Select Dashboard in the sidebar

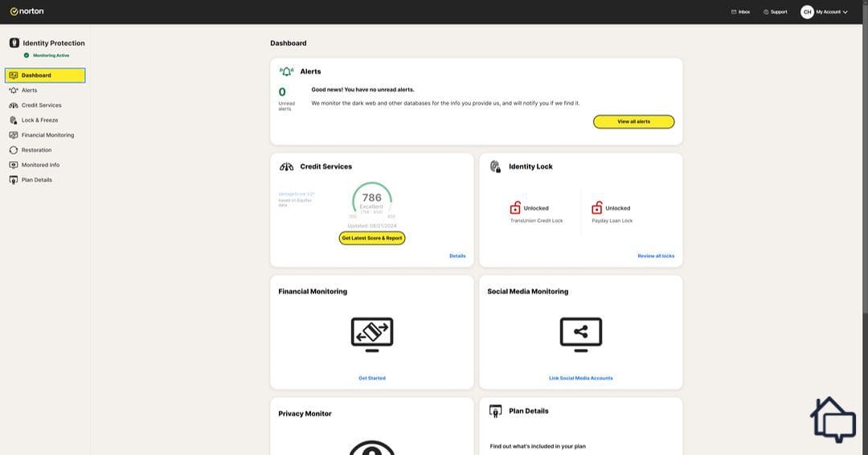tap(45, 76)
